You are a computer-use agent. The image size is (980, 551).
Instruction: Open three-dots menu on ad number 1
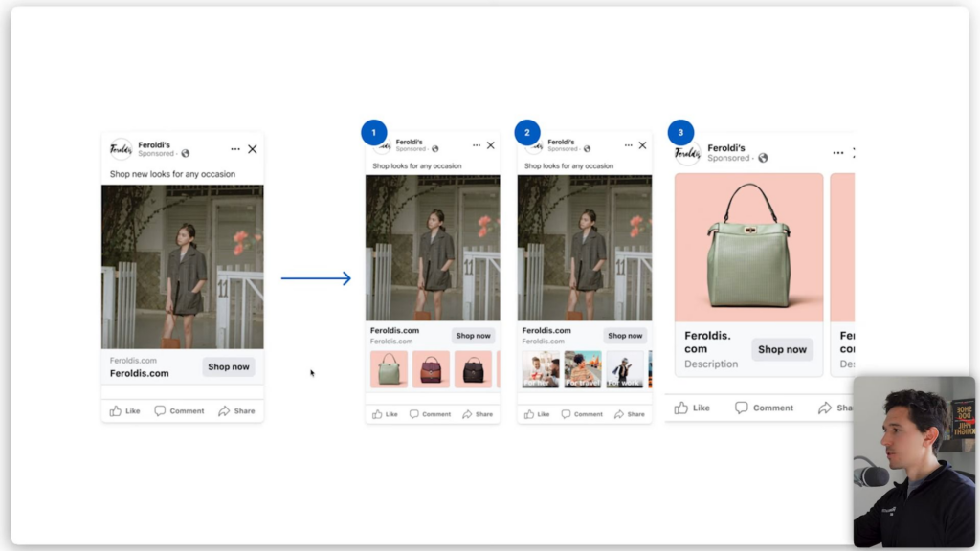click(477, 145)
